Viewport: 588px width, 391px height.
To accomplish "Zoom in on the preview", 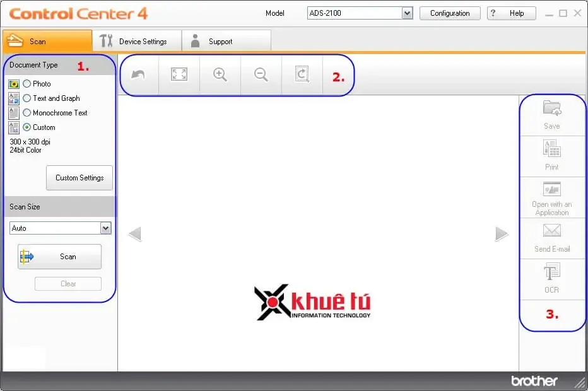I will [220, 74].
